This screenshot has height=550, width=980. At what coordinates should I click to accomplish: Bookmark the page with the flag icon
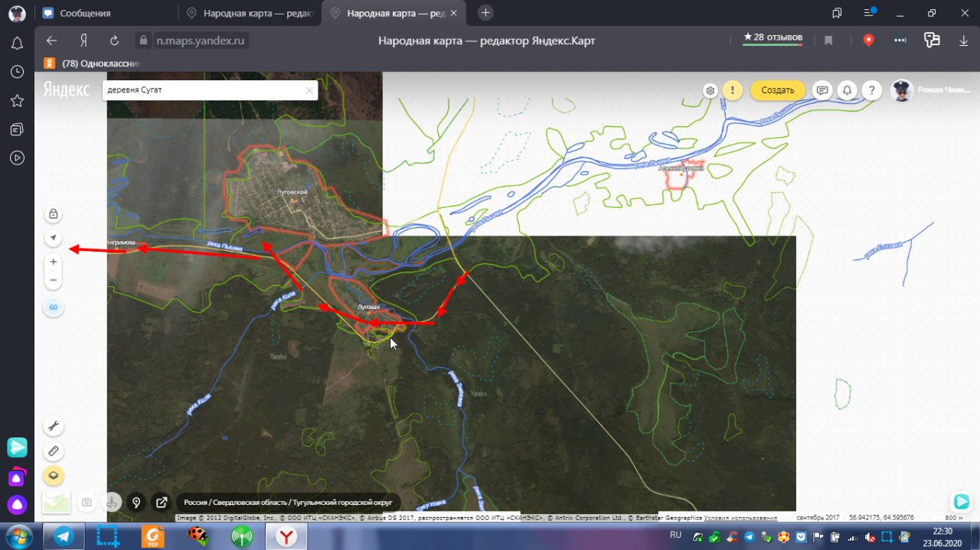pyautogui.click(x=828, y=41)
